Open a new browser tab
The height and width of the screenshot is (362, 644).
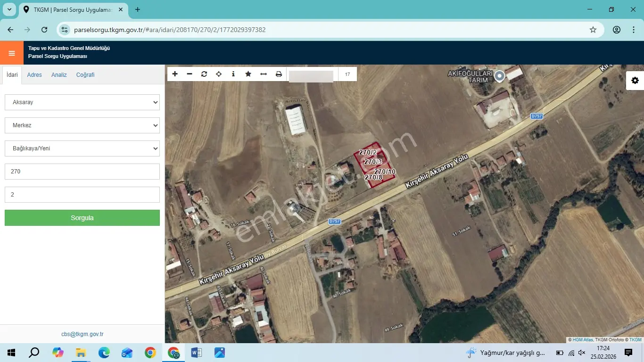click(138, 9)
